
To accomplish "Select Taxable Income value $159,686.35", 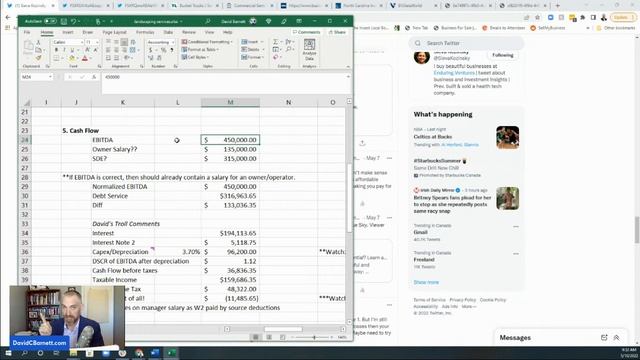I will tap(230, 280).
